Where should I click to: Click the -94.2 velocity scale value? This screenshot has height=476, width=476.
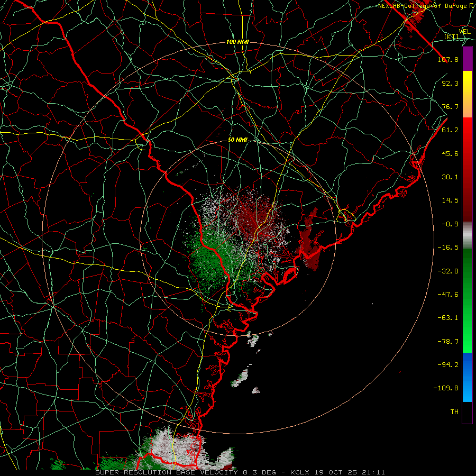click(448, 365)
